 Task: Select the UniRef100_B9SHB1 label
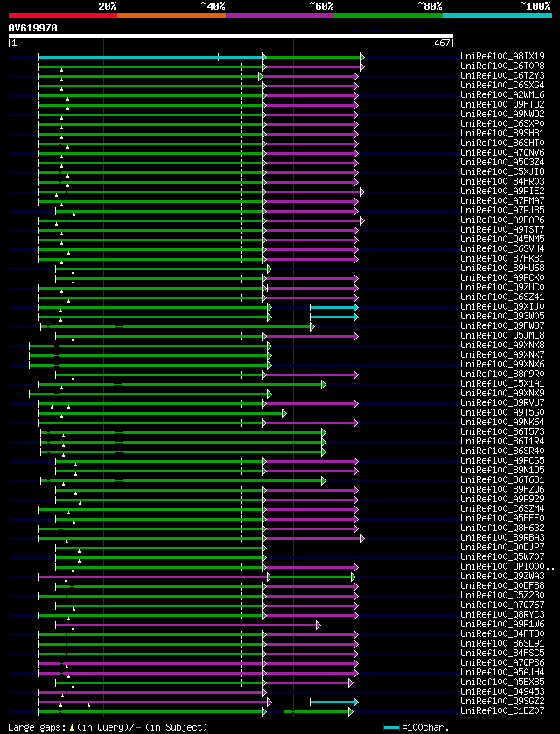click(502, 133)
